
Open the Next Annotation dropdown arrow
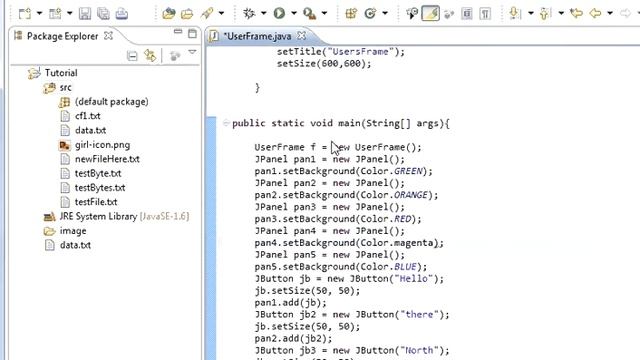pyautogui.click(x=531, y=13)
